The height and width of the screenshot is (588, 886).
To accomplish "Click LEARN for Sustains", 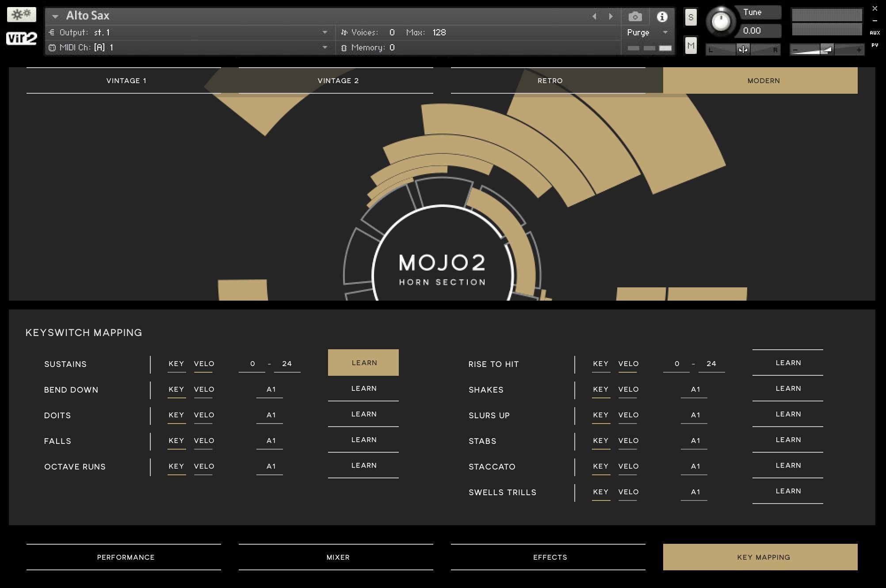I will click(x=363, y=363).
